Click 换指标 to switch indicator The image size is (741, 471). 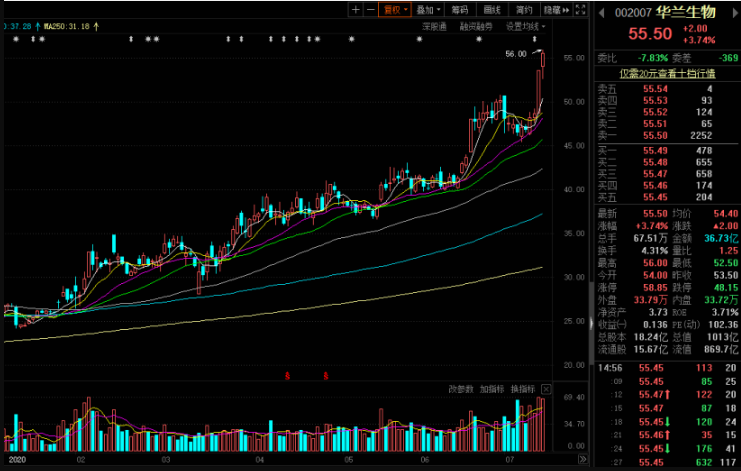pos(523,388)
